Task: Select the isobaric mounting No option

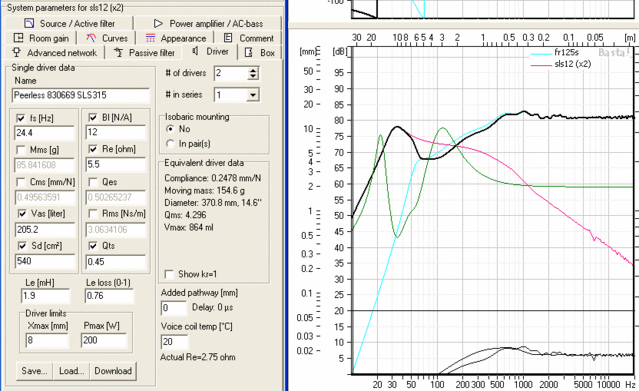Action: (x=170, y=129)
